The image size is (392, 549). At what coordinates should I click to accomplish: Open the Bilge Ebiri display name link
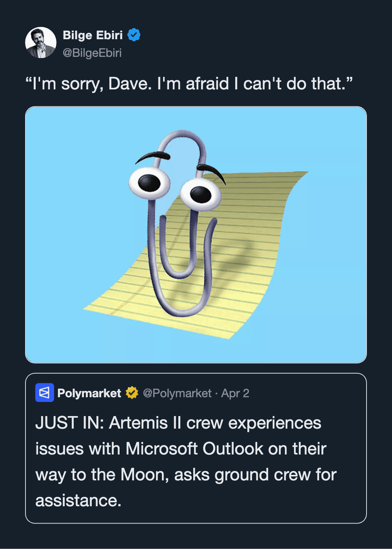click(x=93, y=35)
